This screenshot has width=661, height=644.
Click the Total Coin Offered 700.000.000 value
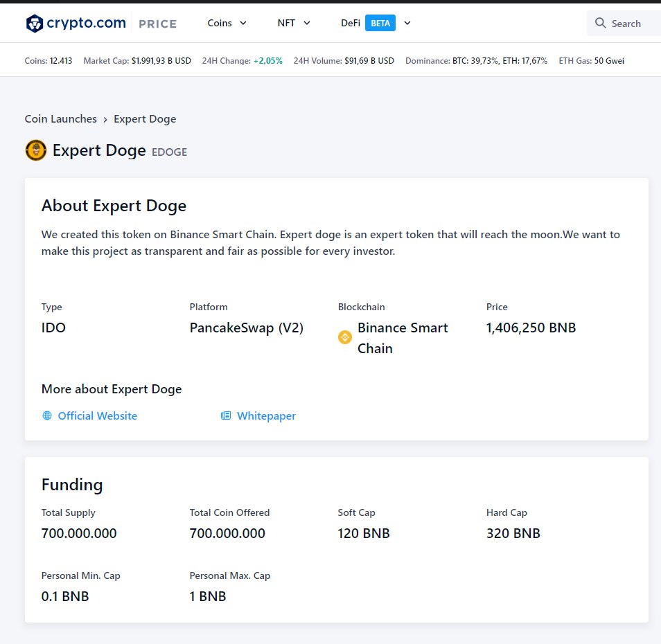point(227,533)
